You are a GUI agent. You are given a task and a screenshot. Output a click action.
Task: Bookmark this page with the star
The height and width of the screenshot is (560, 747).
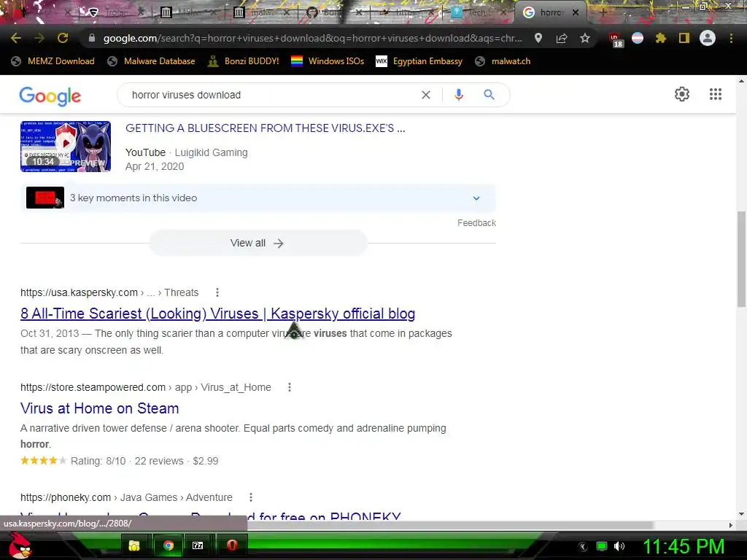pyautogui.click(x=585, y=38)
